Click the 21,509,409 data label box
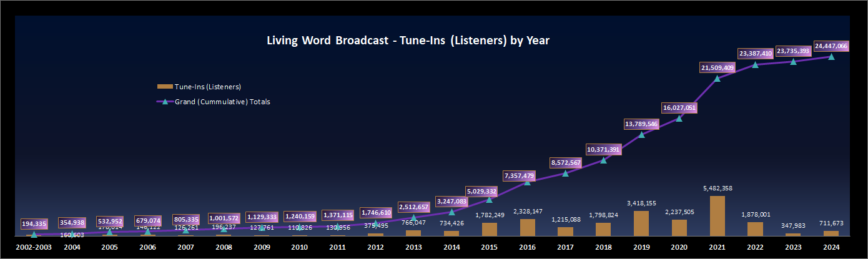This screenshot has width=868, height=259. 717,67
